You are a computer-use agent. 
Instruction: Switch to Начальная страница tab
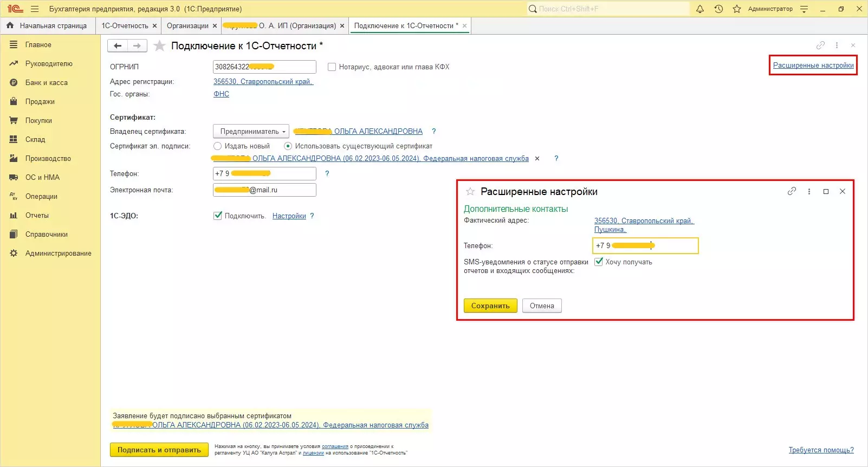pyautogui.click(x=48, y=25)
